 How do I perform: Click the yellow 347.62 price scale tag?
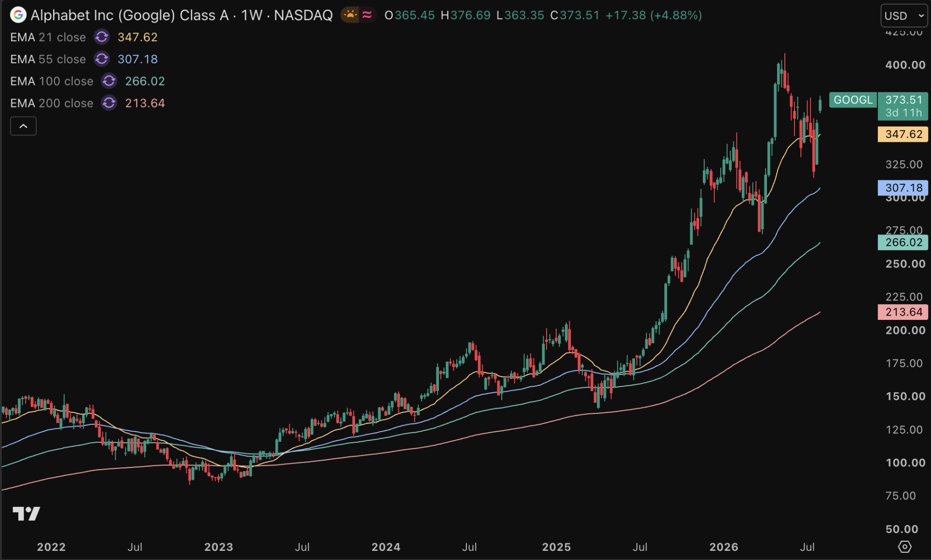[903, 134]
